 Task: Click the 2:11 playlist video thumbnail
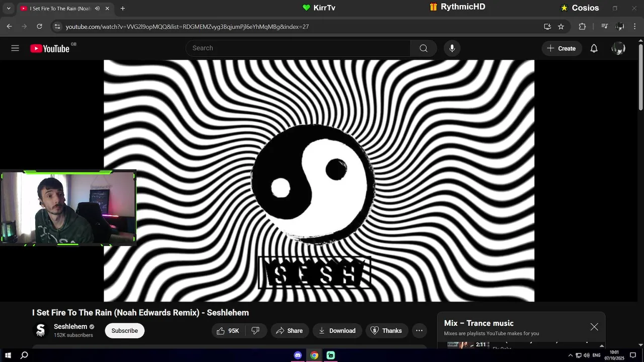468,345
